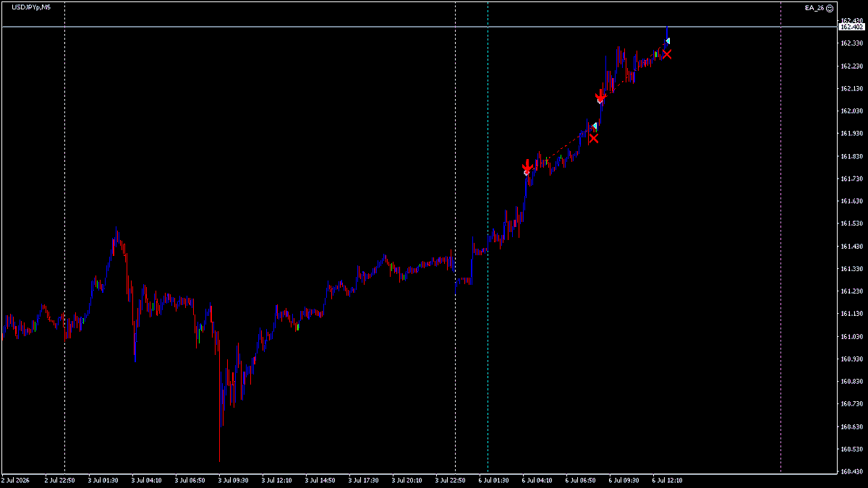Click the 161.130 price axis label
This screenshot has width=868, height=488.
coord(851,314)
